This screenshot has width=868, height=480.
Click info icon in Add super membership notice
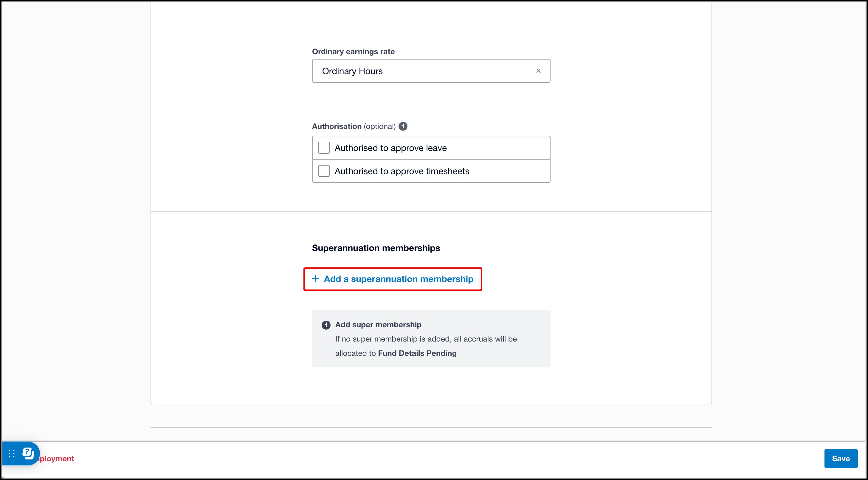[x=326, y=325]
